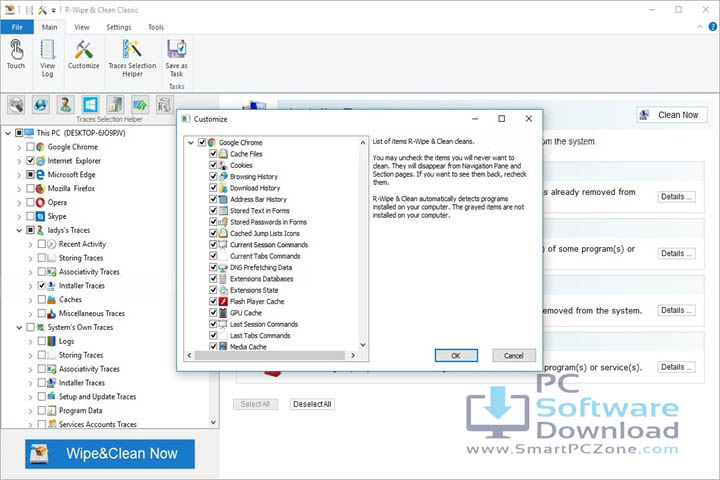Click the Microsoft Edge icon in the tree

point(40,175)
